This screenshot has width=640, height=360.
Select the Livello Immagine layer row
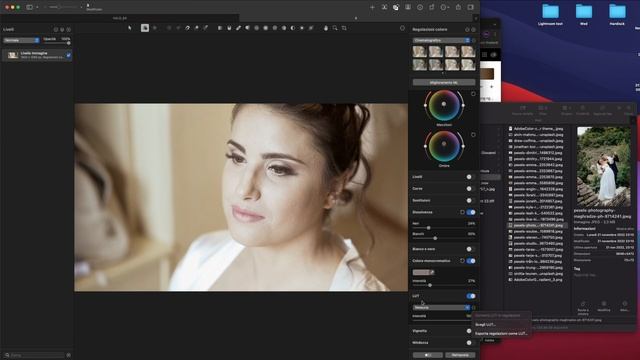tap(37, 55)
